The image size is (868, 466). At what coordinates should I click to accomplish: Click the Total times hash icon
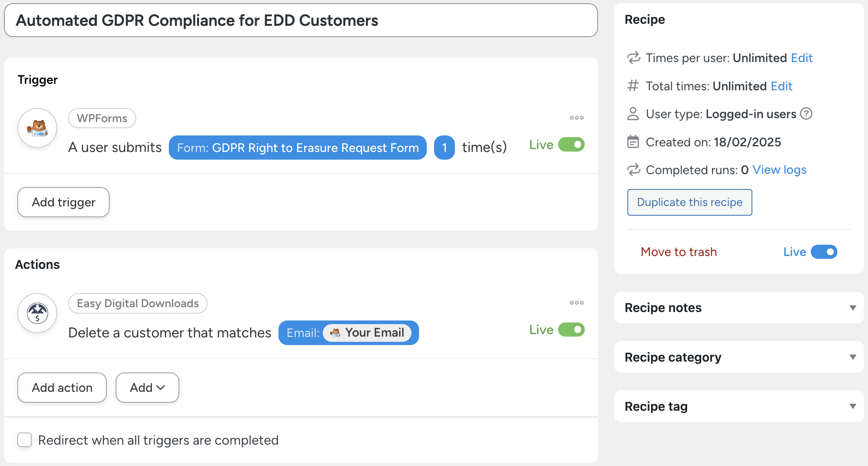pyautogui.click(x=633, y=86)
